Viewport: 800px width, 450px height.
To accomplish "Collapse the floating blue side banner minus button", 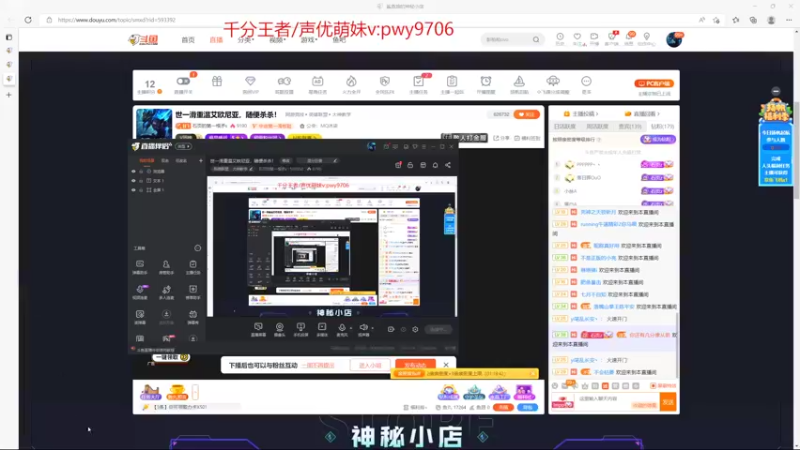I will pyautogui.click(x=776, y=91).
